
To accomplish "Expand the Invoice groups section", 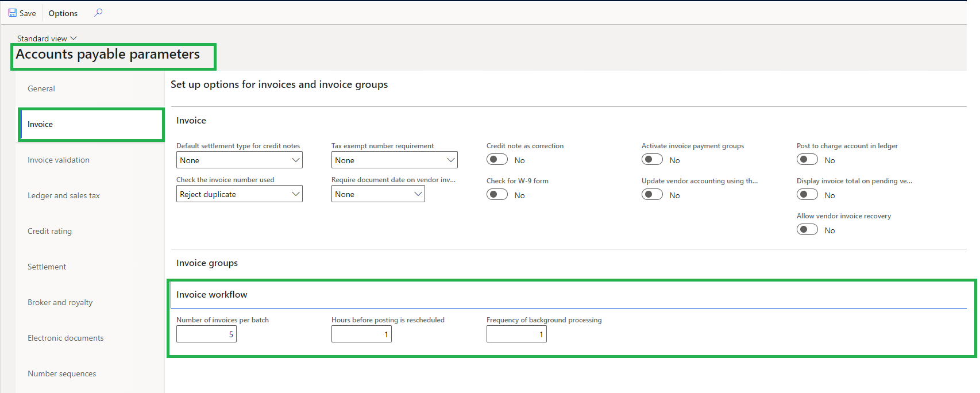I will pyautogui.click(x=207, y=263).
